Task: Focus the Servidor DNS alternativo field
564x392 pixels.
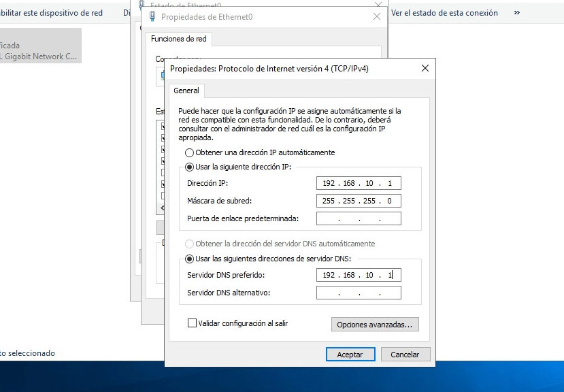Action: [359, 293]
